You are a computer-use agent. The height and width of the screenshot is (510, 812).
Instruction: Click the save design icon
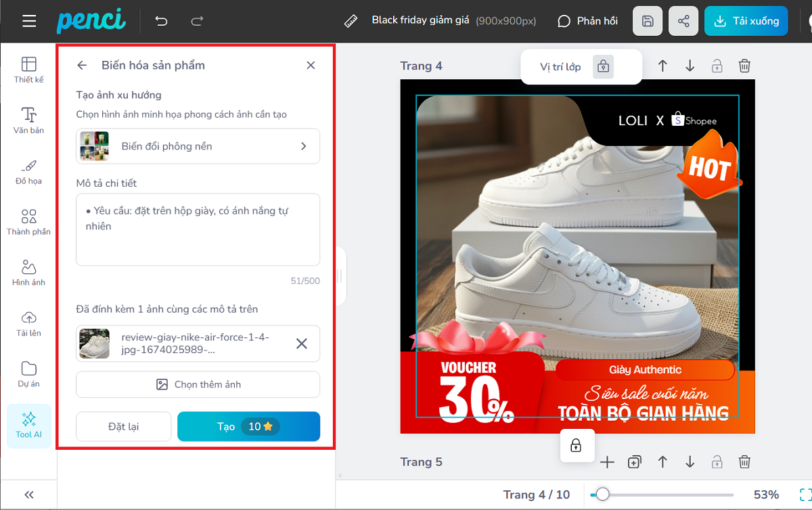(x=648, y=21)
